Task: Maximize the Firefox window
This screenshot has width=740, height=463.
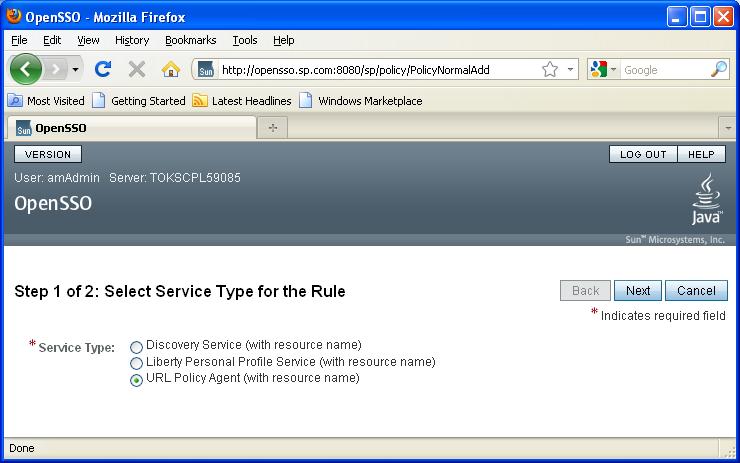Action: click(x=700, y=17)
